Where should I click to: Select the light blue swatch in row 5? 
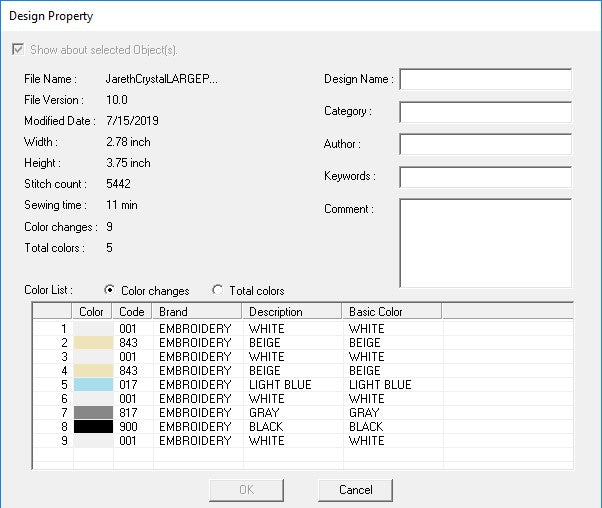(93, 385)
